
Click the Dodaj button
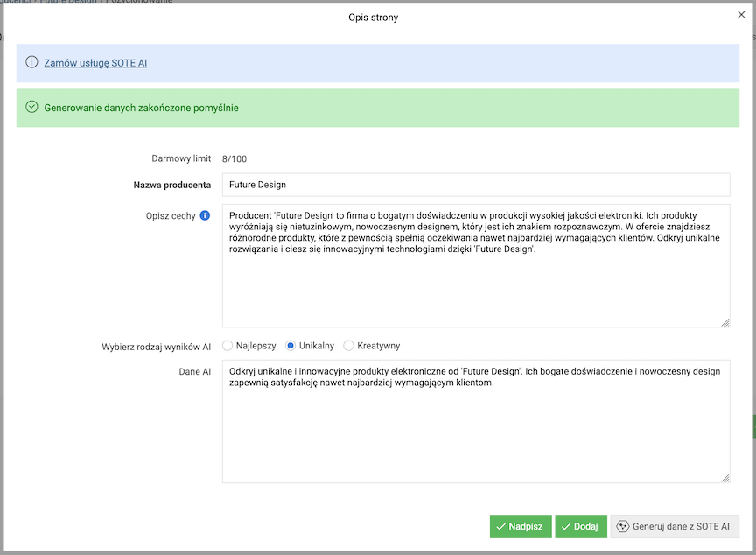581,527
